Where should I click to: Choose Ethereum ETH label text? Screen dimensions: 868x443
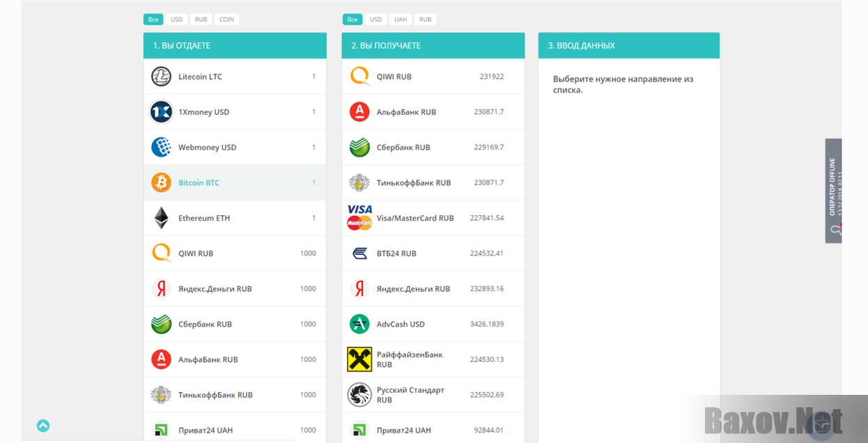(204, 218)
